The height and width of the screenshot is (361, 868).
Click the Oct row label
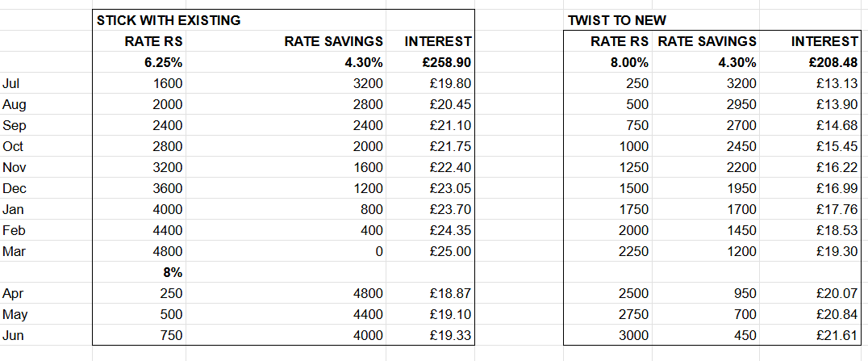tap(13, 146)
